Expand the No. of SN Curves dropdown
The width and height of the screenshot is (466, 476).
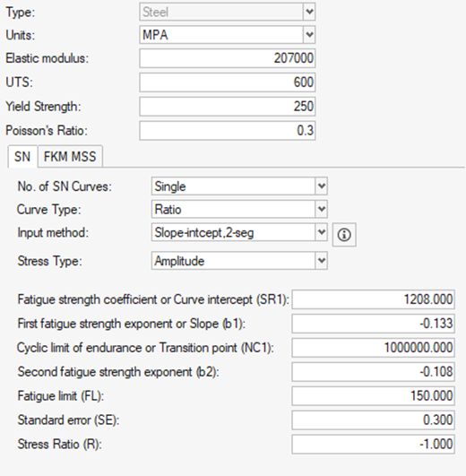pyautogui.click(x=239, y=186)
